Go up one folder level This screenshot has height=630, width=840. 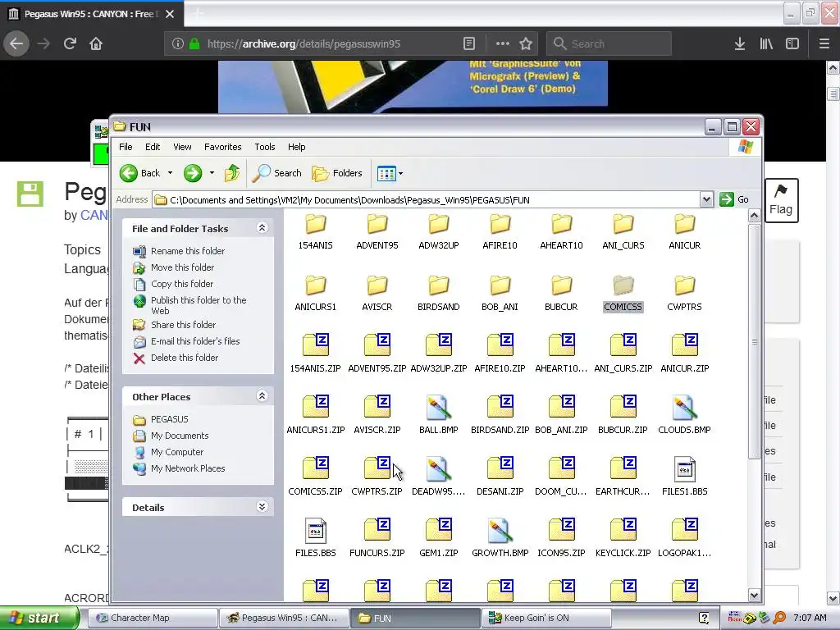point(232,173)
